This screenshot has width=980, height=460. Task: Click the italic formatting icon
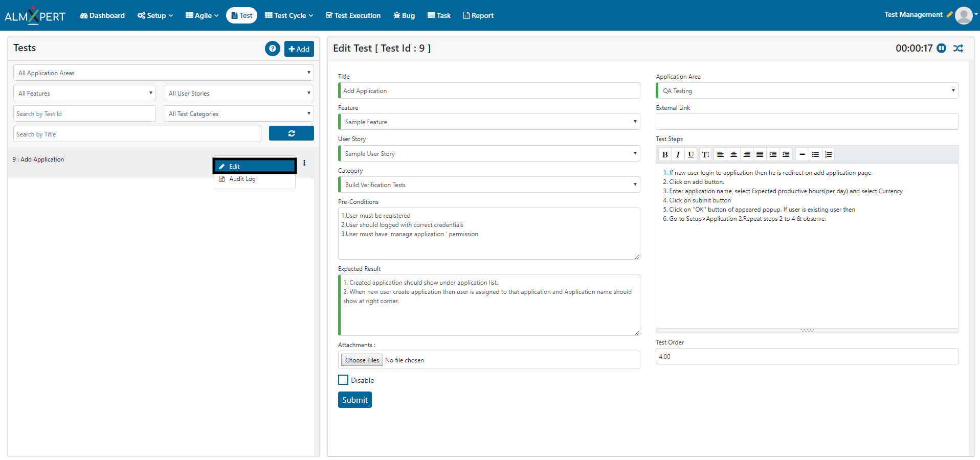pyautogui.click(x=678, y=154)
